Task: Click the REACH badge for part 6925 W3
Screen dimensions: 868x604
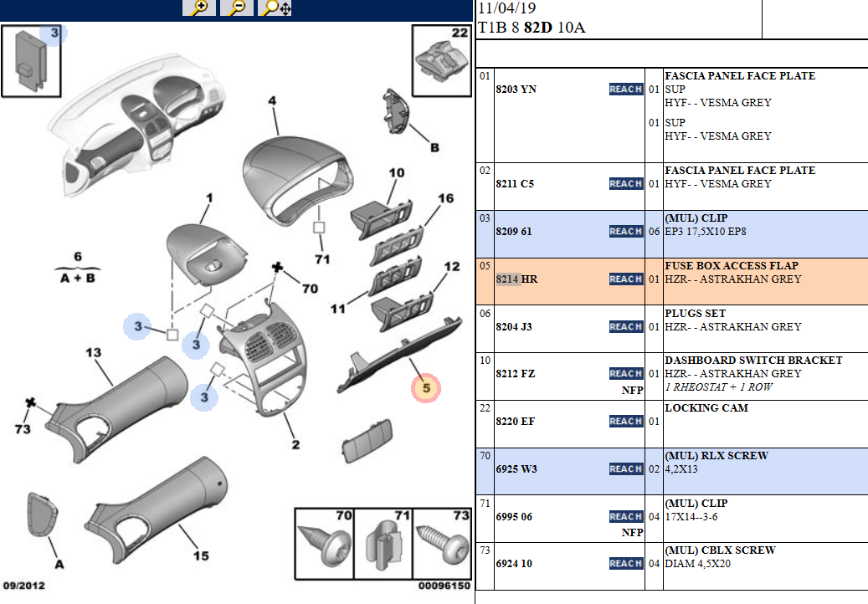Action: (626, 468)
